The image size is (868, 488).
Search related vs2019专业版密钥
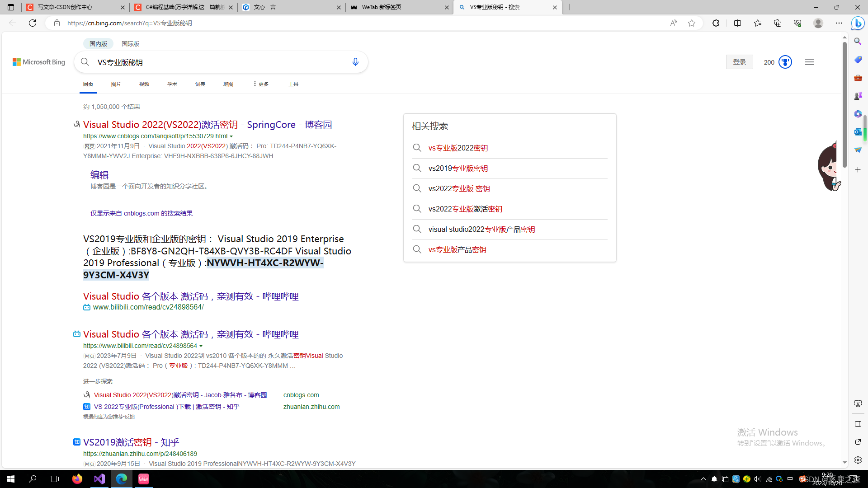tap(458, 169)
